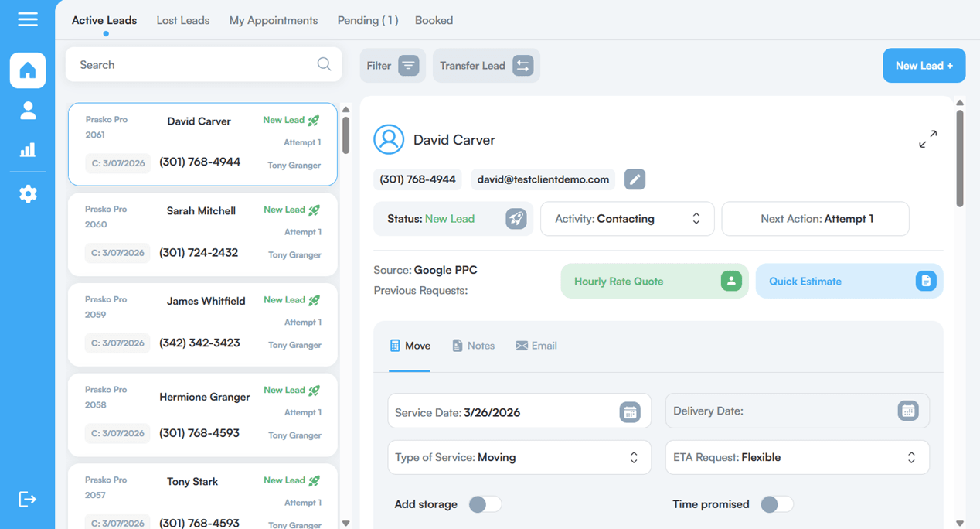Viewport: 980px width, 529px height.
Task: Open the Reports bar-chart icon
Action: 28,151
